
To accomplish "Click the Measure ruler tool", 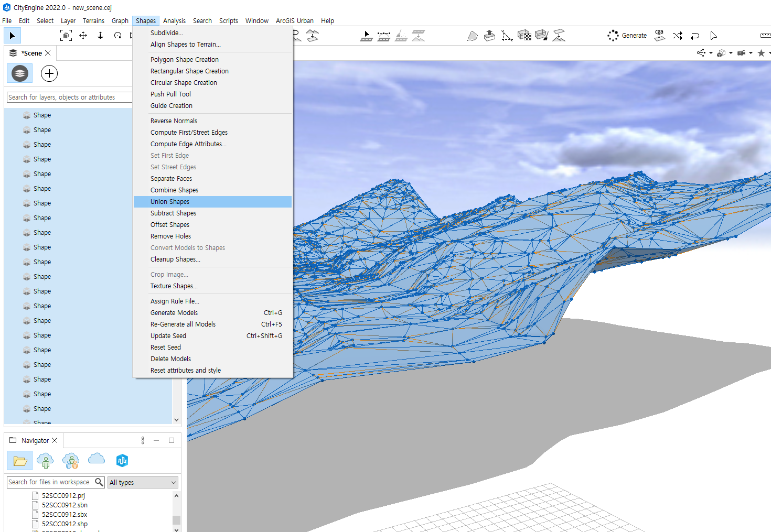I will [765, 36].
